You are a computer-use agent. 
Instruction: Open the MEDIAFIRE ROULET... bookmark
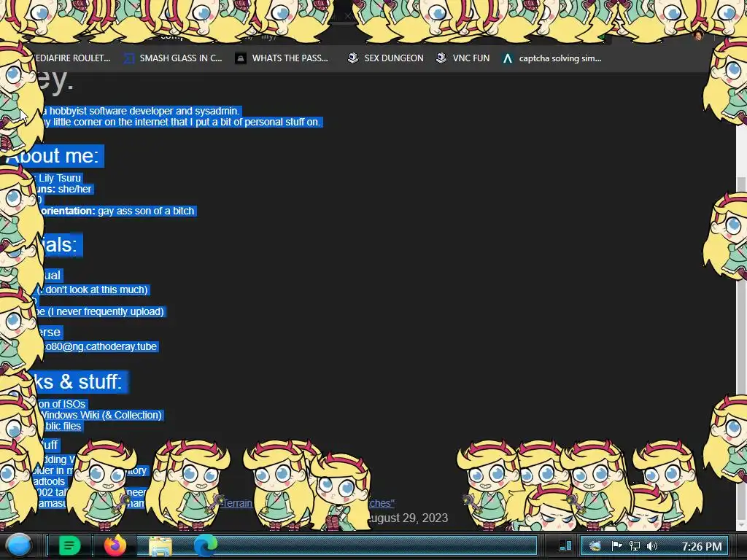71,58
